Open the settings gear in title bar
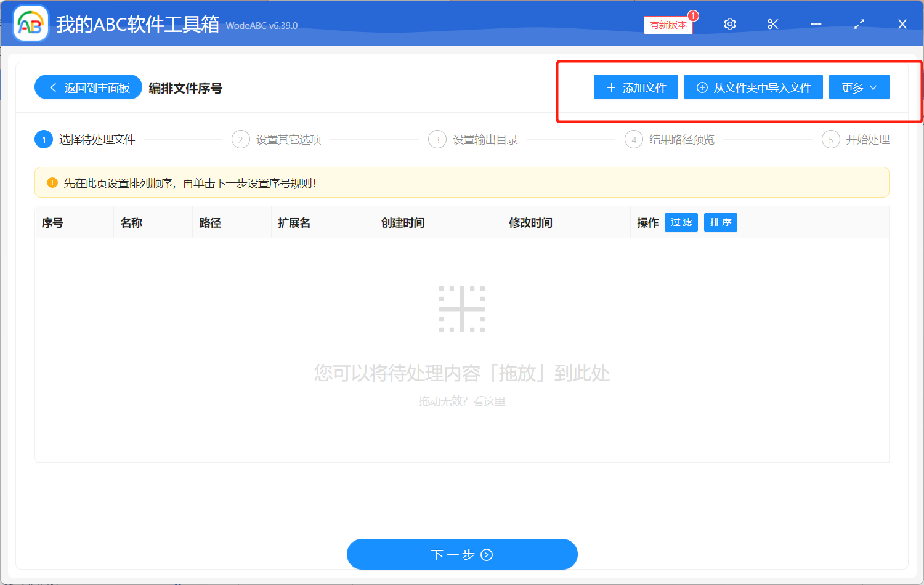This screenshot has height=585, width=924. pos(729,24)
